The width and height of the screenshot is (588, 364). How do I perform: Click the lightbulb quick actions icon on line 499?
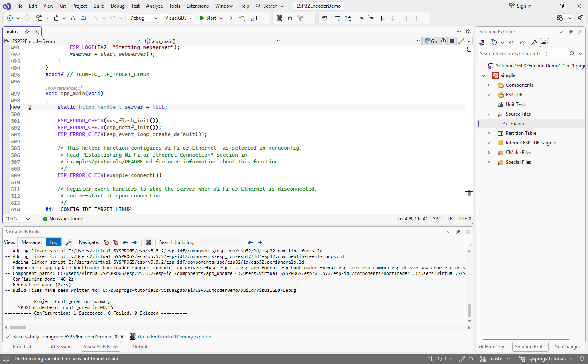[29, 107]
